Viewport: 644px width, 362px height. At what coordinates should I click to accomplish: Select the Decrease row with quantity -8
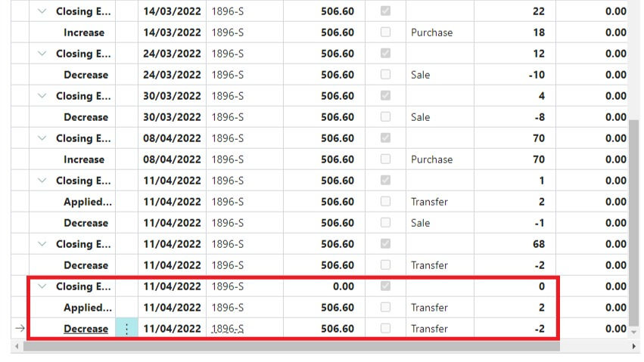coord(86,117)
